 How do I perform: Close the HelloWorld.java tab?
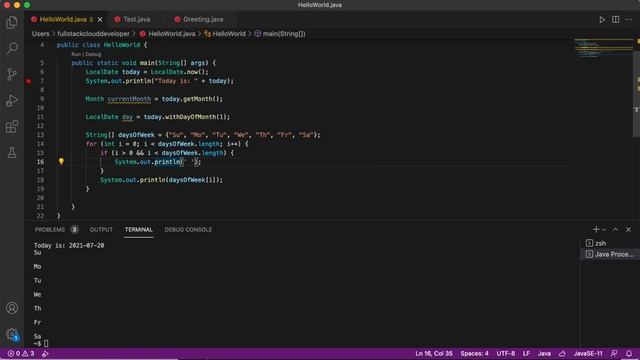tap(100, 19)
